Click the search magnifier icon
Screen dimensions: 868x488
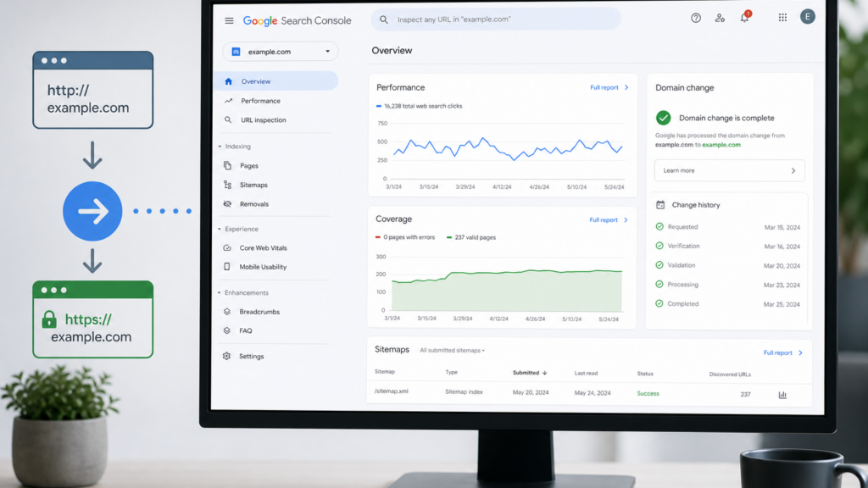[x=384, y=19]
